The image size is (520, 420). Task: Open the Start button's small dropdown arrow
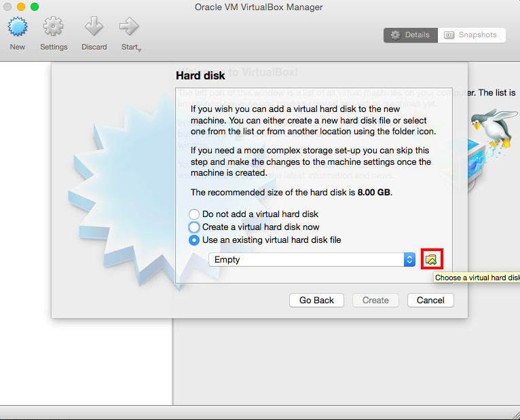(x=140, y=50)
